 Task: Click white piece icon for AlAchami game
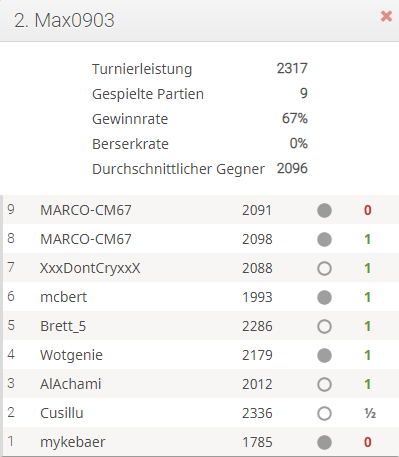(324, 384)
